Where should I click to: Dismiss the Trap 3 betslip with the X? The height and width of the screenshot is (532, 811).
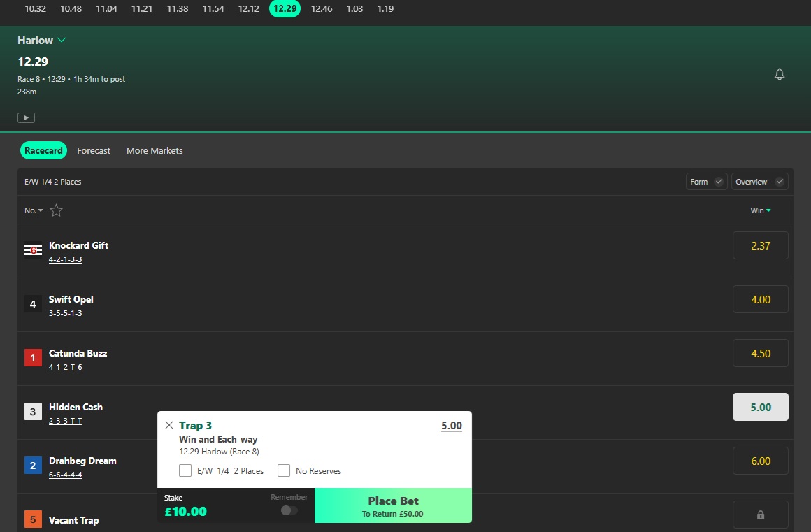click(168, 425)
